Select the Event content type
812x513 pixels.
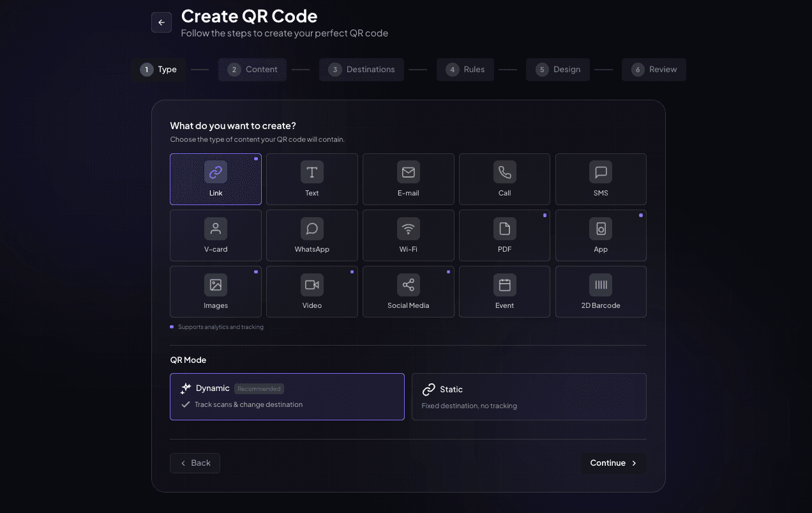504,291
